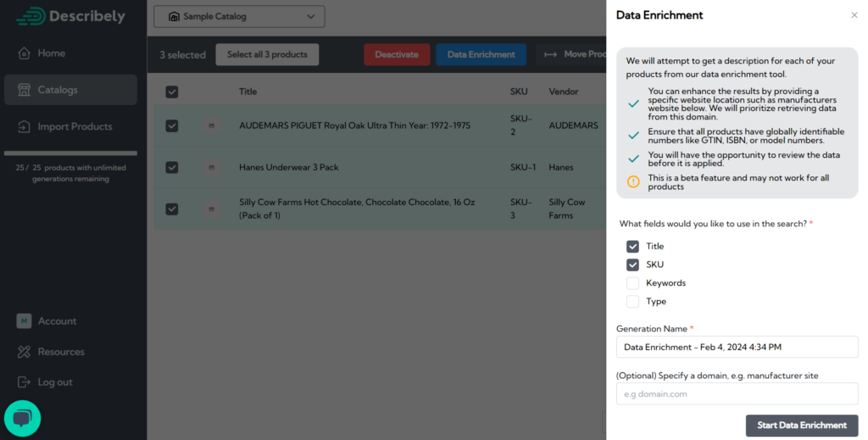Click Start Data Enrichment button

[x=801, y=426]
